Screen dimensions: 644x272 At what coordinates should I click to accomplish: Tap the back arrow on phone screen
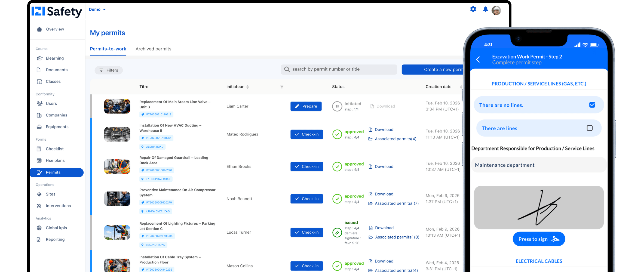(478, 60)
